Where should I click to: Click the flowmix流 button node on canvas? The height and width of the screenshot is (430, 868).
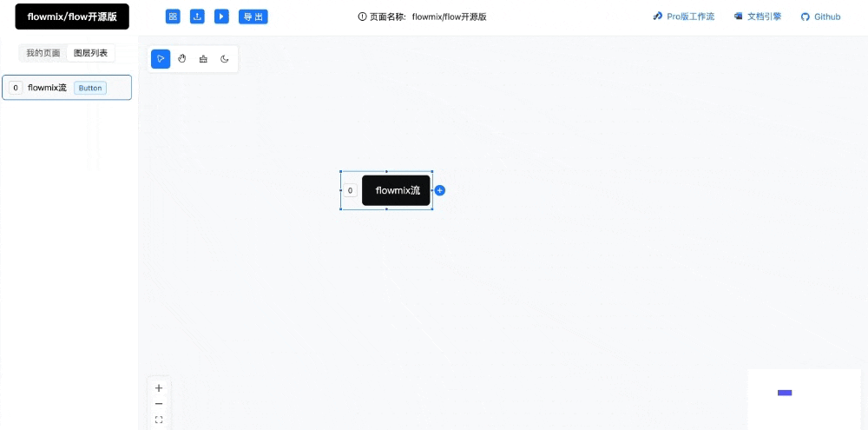397,190
